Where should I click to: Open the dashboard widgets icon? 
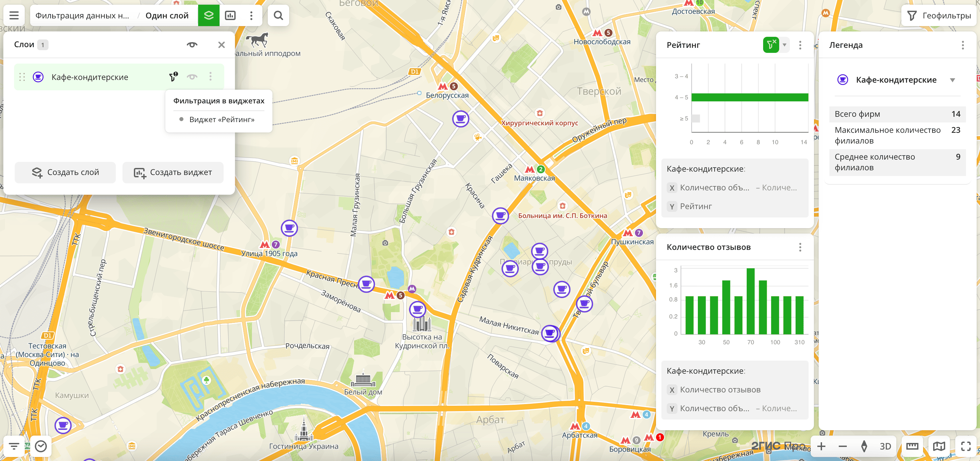tap(230, 16)
